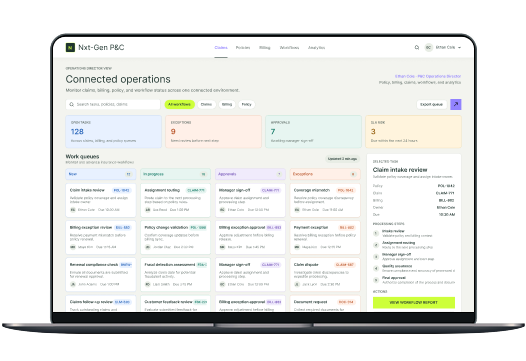526x361 pixels.
Task: Click the Export queue button
Action: pyautogui.click(x=431, y=104)
